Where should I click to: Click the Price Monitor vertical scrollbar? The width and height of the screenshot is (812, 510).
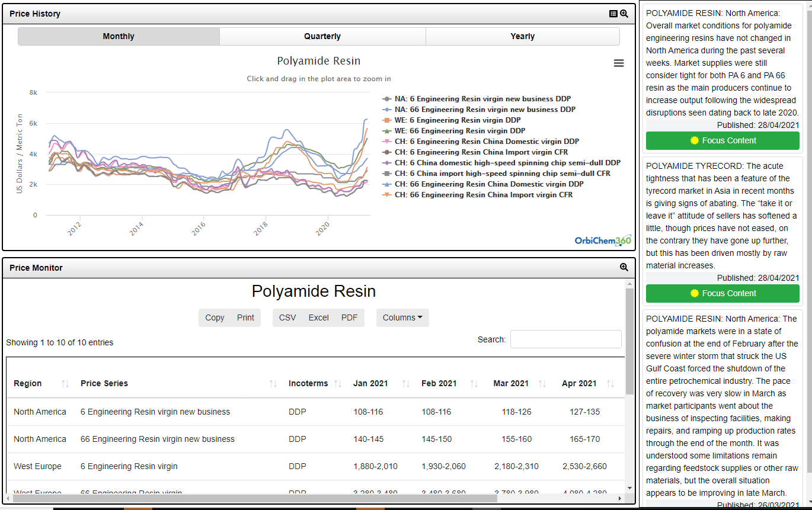(629, 341)
